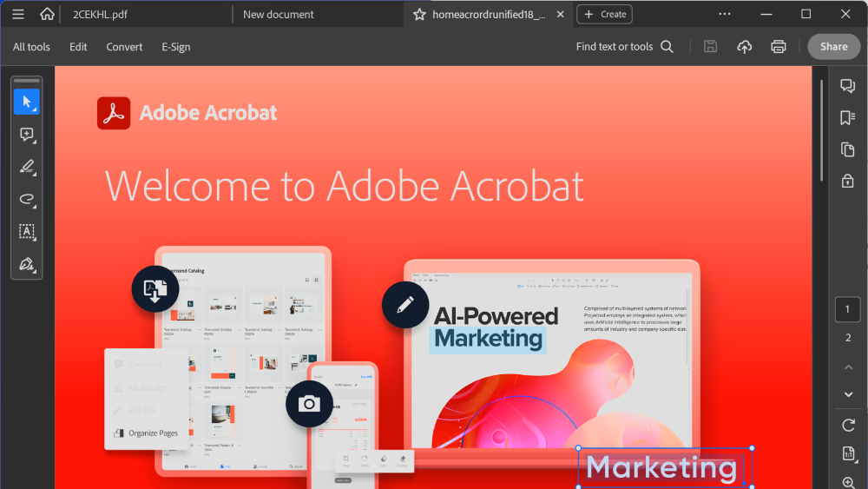Go to the next page

[x=848, y=395]
